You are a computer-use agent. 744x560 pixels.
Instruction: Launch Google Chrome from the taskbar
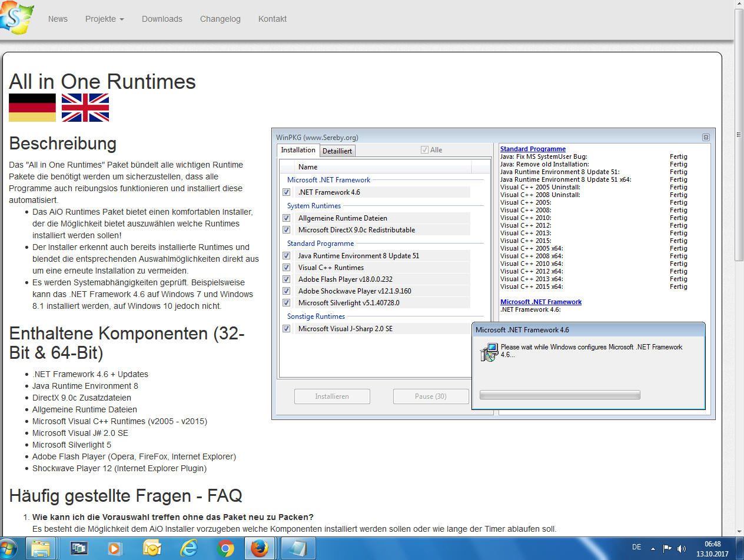(x=225, y=549)
